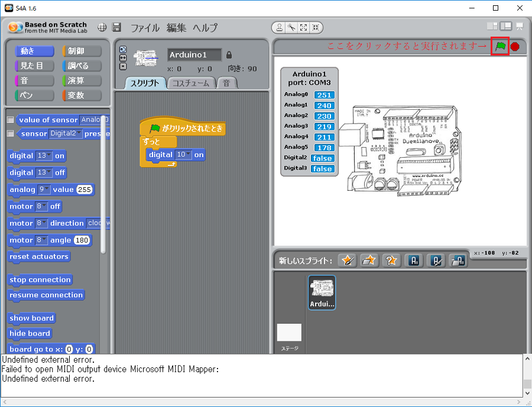Open pin 10 dropdown in script block
Image resolution: width=532 pixels, height=407 pixels.
[184, 155]
